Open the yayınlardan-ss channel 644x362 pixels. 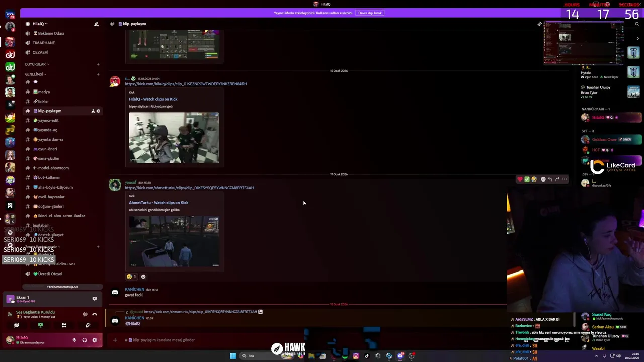(x=51, y=139)
